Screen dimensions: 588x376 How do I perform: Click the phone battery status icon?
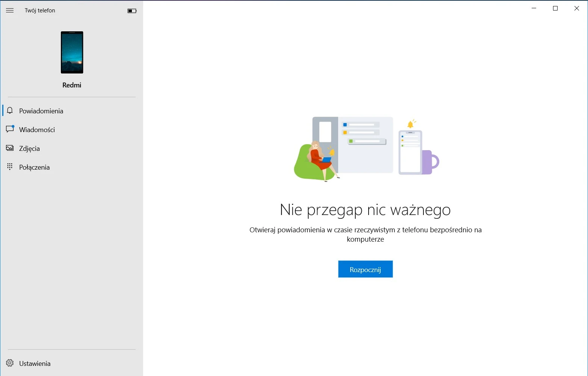tap(132, 11)
